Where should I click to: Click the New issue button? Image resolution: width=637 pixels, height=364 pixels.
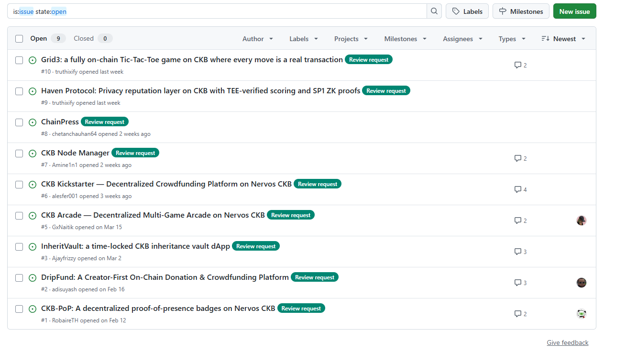point(574,11)
